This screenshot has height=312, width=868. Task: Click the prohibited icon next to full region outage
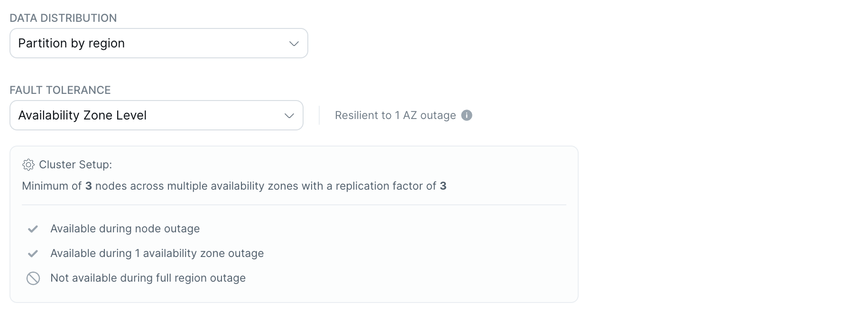(x=33, y=278)
